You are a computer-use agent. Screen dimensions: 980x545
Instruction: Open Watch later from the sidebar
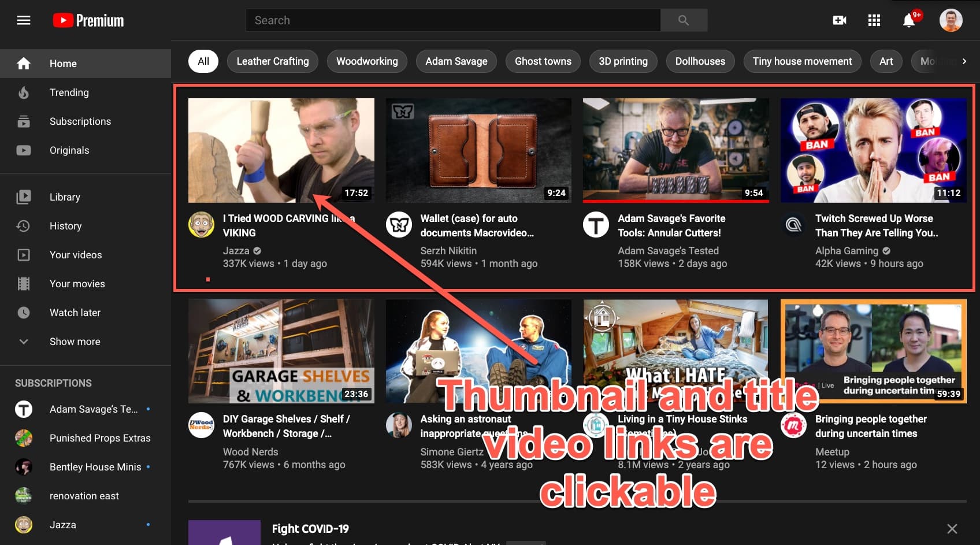75,312
